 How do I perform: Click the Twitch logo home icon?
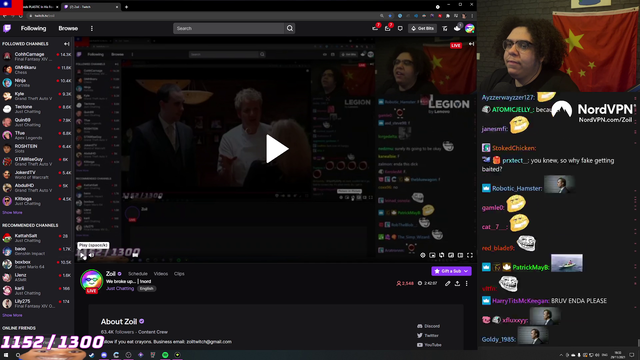click(7, 28)
